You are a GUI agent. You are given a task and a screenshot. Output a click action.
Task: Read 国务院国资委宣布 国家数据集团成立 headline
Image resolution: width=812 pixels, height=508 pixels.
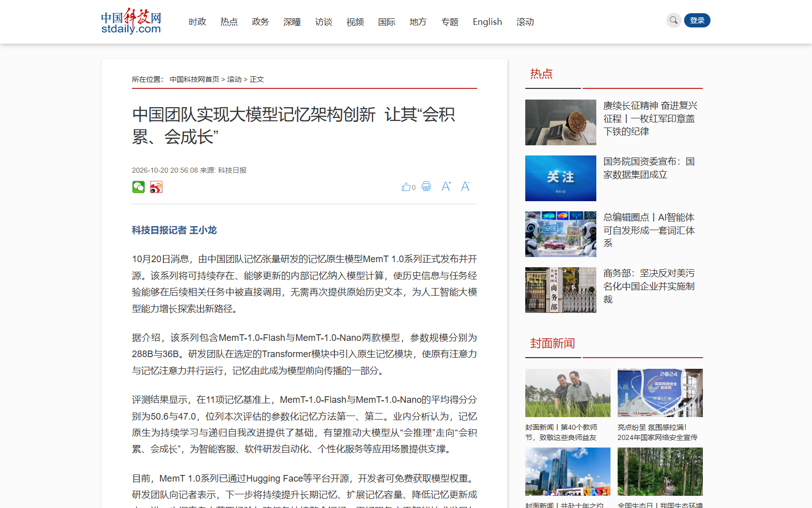point(649,168)
